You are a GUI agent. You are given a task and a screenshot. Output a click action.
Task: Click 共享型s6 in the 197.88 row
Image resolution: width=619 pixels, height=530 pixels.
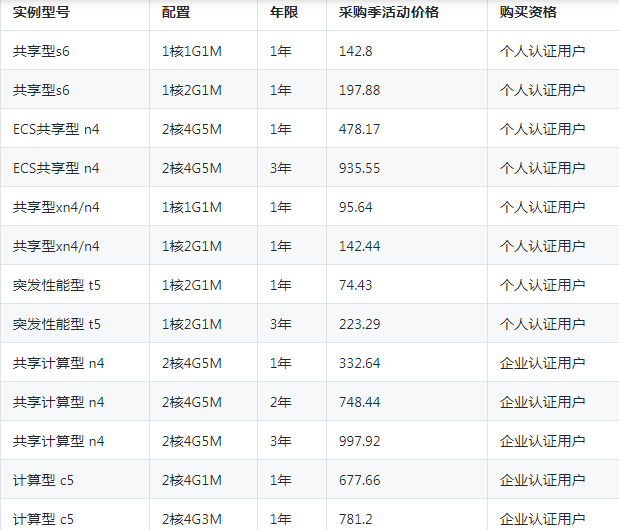point(41,90)
